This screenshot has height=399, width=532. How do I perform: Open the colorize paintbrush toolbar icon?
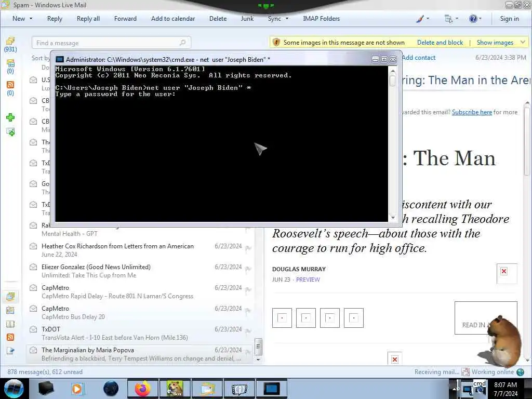pos(420,19)
